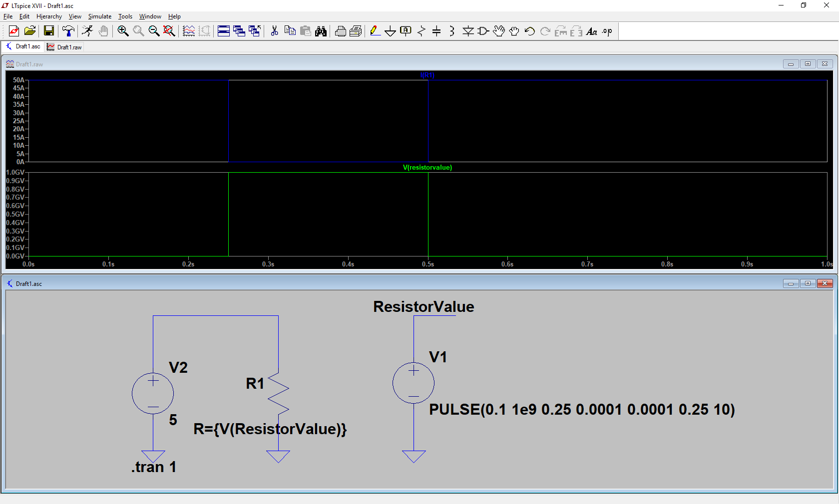
Task: Open the Control Panel hammer icon
Action: pos(68,31)
